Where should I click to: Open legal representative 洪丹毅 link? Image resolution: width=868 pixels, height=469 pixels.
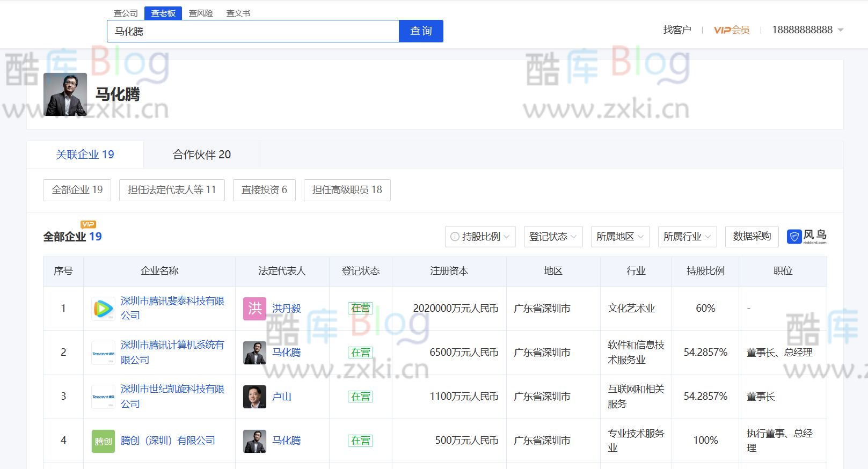(286, 309)
